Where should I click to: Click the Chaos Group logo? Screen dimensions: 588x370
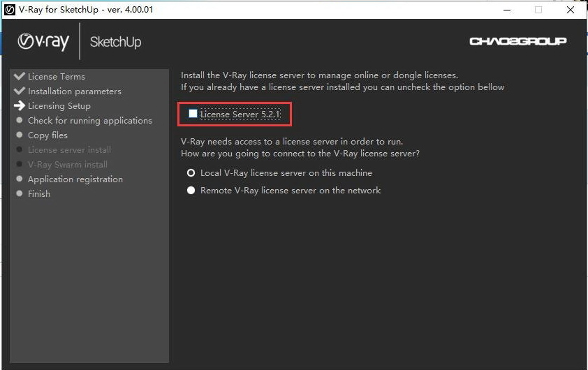tap(518, 41)
